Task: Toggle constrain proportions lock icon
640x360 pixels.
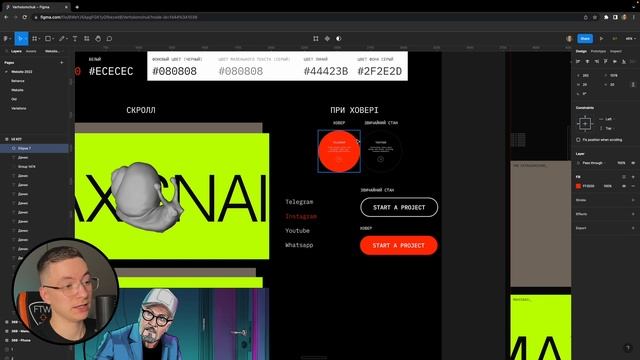Action: click(x=633, y=84)
